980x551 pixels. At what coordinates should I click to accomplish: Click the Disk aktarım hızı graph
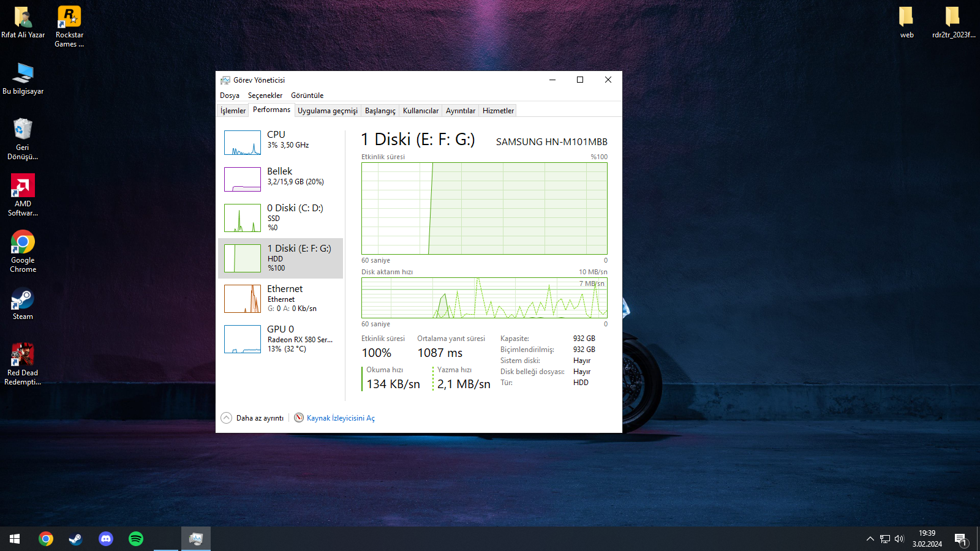coord(484,298)
